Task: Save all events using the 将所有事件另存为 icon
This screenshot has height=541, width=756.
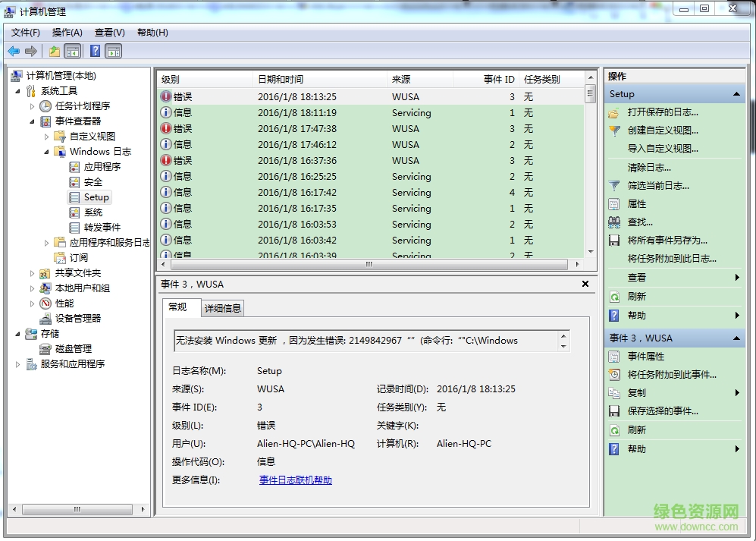Action: [x=613, y=241]
